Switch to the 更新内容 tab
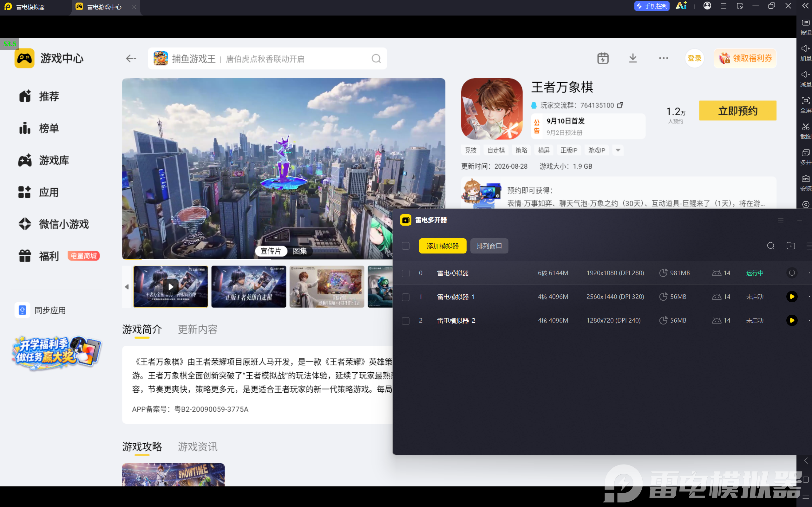812x507 pixels. (198, 330)
